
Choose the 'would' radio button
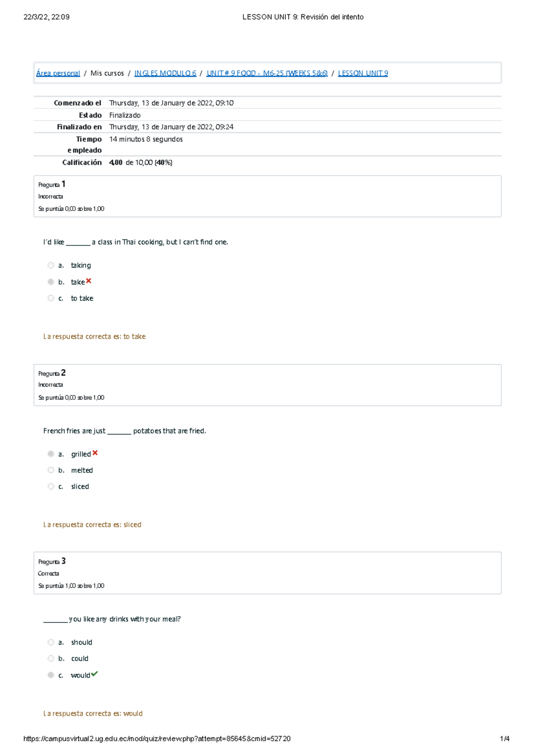(51, 675)
